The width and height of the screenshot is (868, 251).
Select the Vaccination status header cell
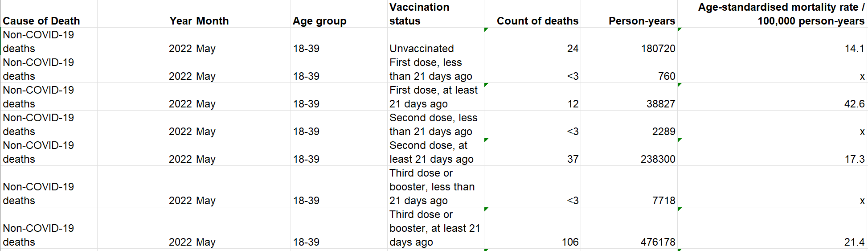[x=436, y=14]
